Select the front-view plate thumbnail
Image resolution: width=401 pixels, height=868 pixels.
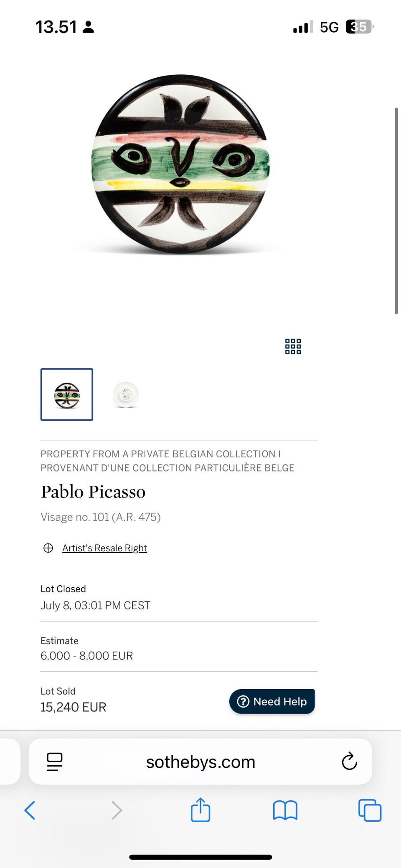[x=67, y=395]
